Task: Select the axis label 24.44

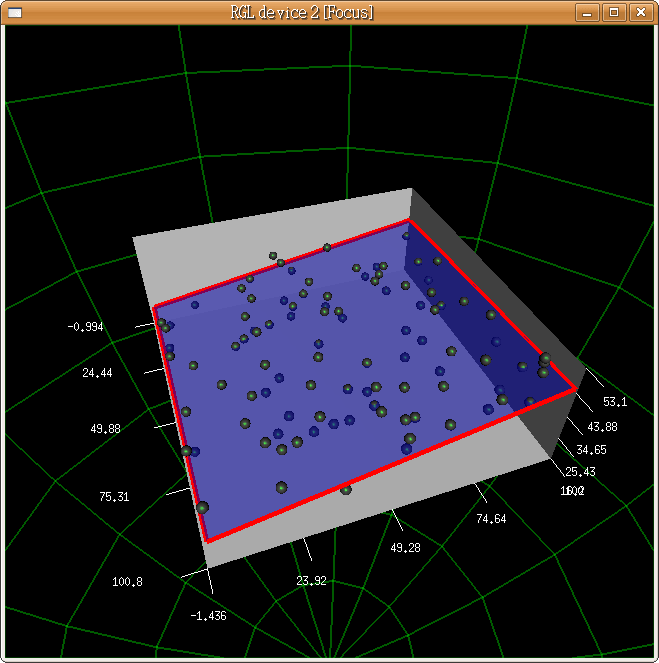Action: coord(98,373)
